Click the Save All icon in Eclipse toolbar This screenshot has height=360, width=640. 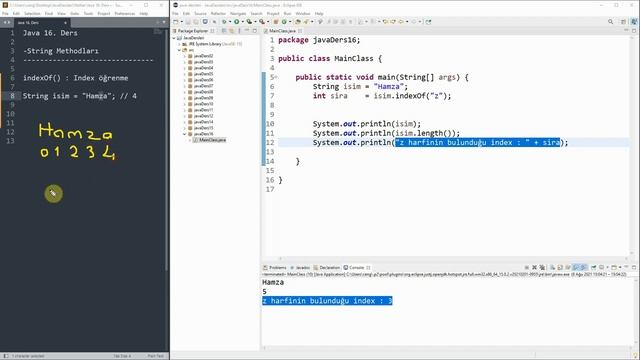(196, 22)
